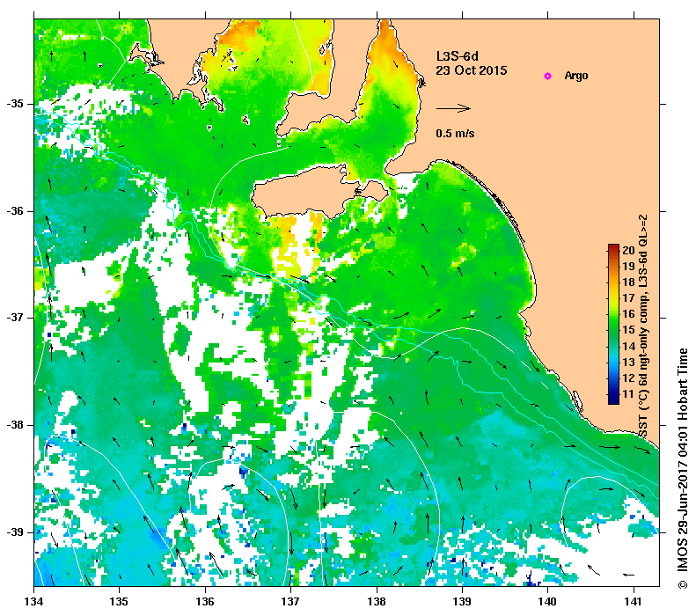Click the '14' value on color bar
This screenshot has width=696, height=616.
point(628,346)
